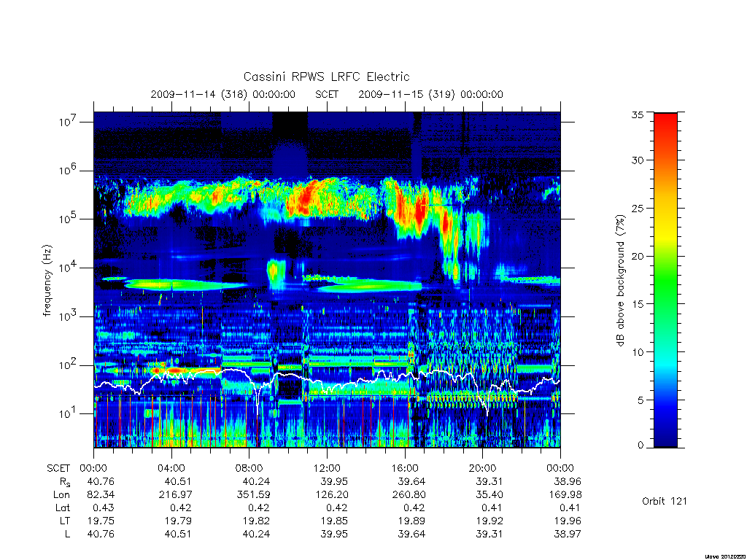747x560 pixels.
Task: Click the "12:00" SCET time label
Action: (327, 469)
